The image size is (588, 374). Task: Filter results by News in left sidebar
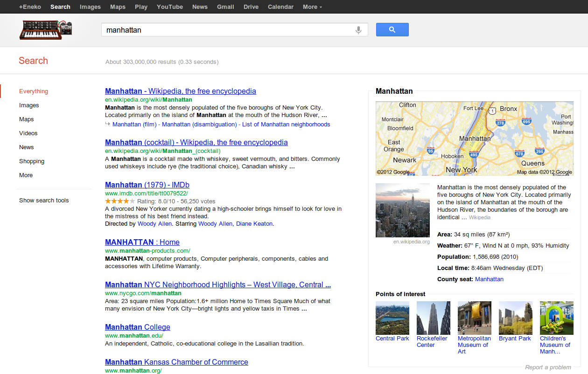(27, 147)
